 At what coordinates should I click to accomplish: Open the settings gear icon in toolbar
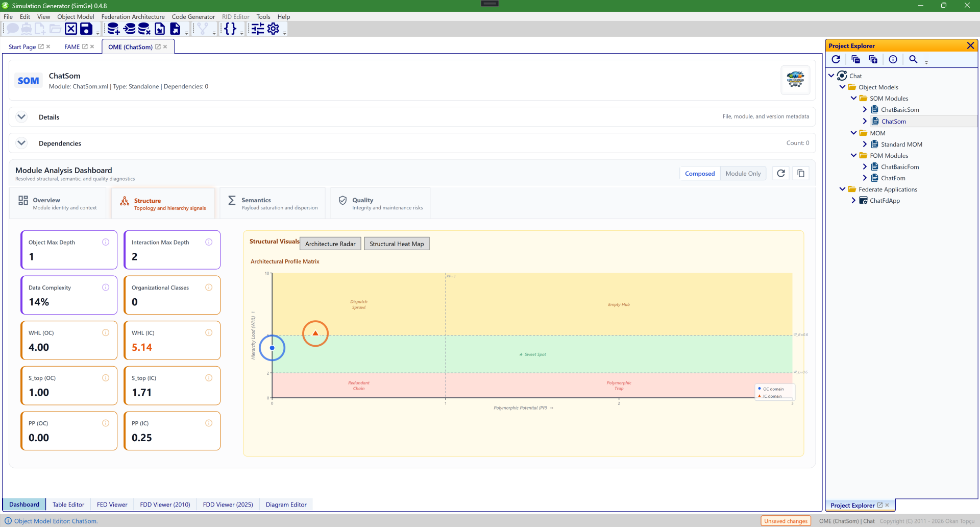(274, 29)
